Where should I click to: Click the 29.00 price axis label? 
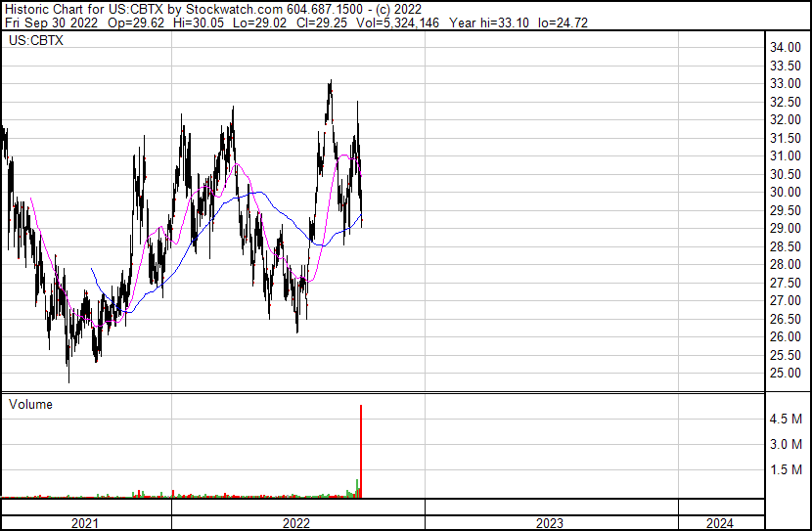(x=785, y=228)
